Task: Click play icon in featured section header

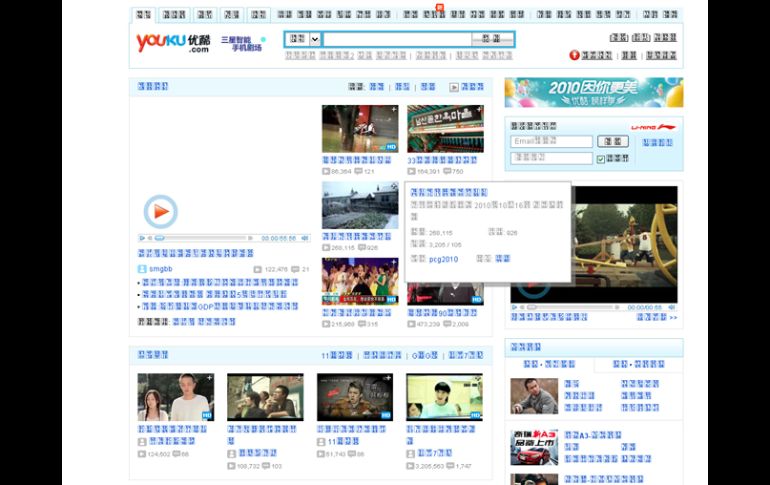Action: pos(454,87)
